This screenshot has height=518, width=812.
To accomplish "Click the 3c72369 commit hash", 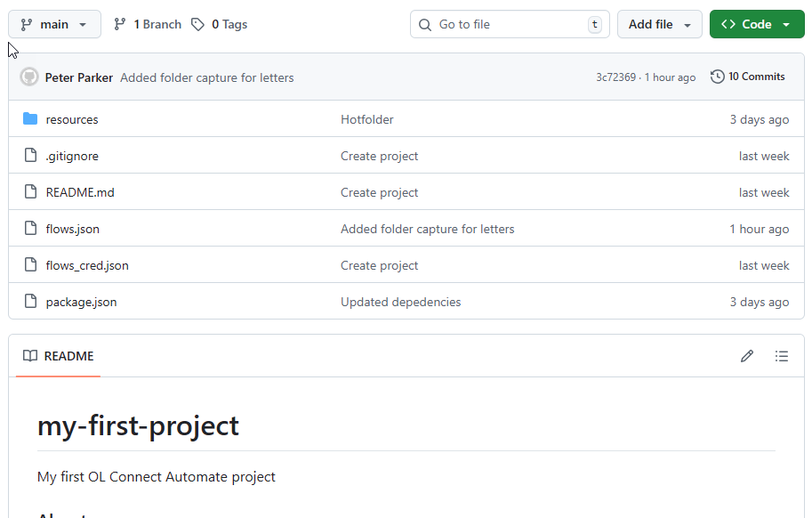I will [x=615, y=77].
